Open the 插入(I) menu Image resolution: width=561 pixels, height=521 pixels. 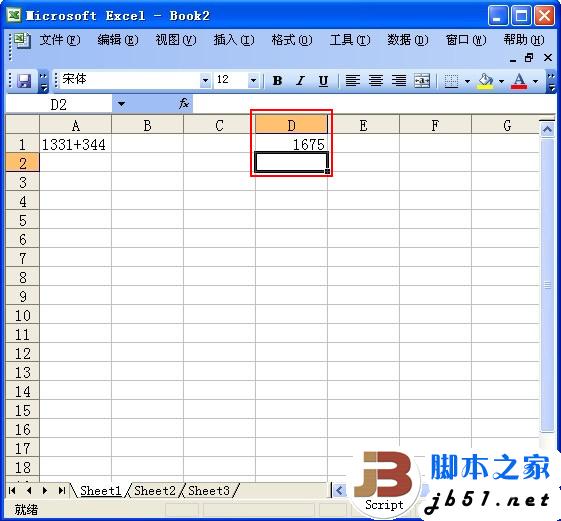(234, 40)
